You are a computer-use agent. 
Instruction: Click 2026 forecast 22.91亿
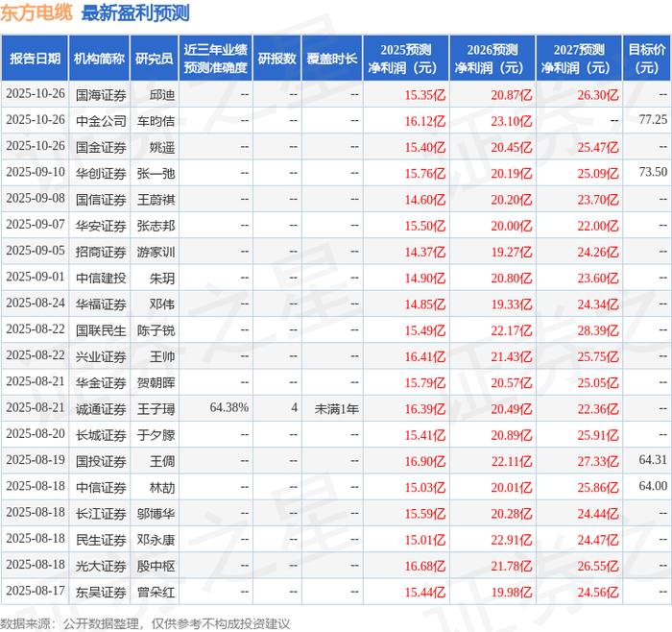tap(512, 540)
